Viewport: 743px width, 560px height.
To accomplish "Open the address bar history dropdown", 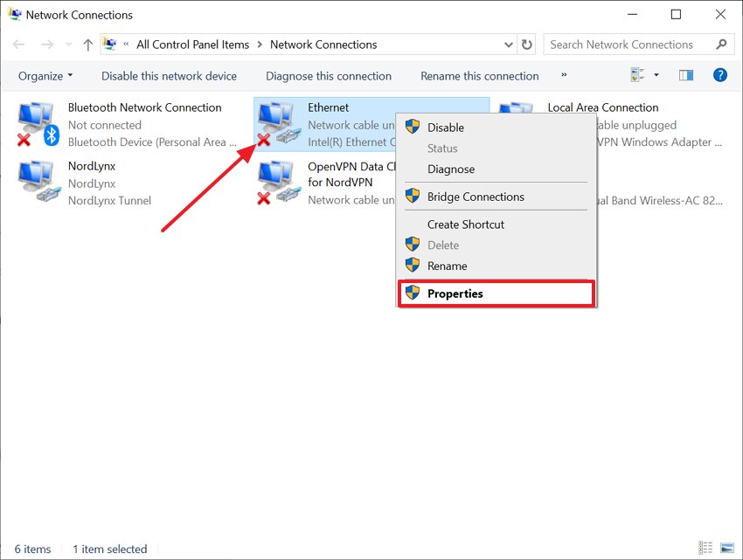I will 508,44.
